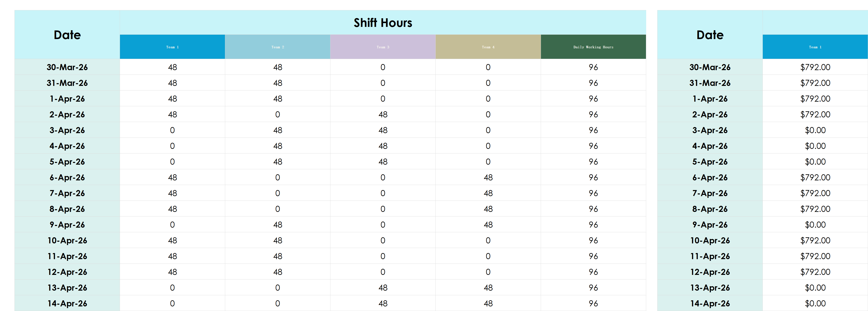This screenshot has height=311, width=868.
Task: Select 30-Mar-26 date in the dollar-amount table
Action: click(x=710, y=67)
